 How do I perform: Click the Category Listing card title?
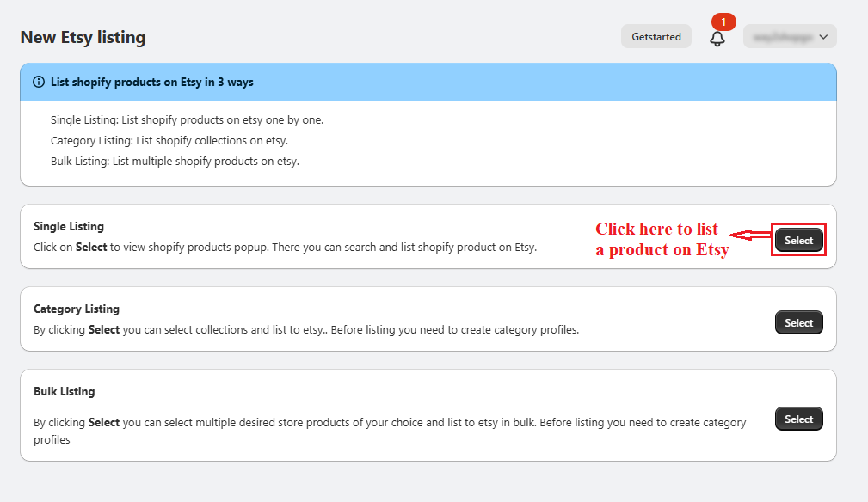(x=77, y=309)
